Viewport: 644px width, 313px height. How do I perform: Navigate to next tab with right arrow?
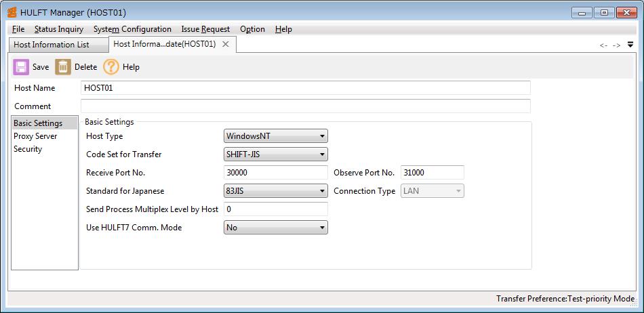coord(616,45)
